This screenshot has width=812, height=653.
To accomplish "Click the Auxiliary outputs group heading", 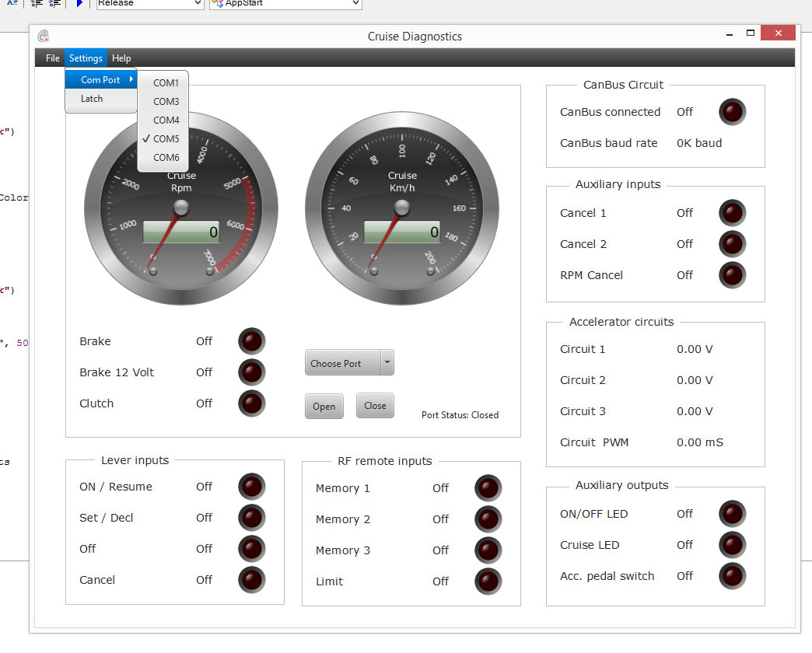I will tap(622, 485).
